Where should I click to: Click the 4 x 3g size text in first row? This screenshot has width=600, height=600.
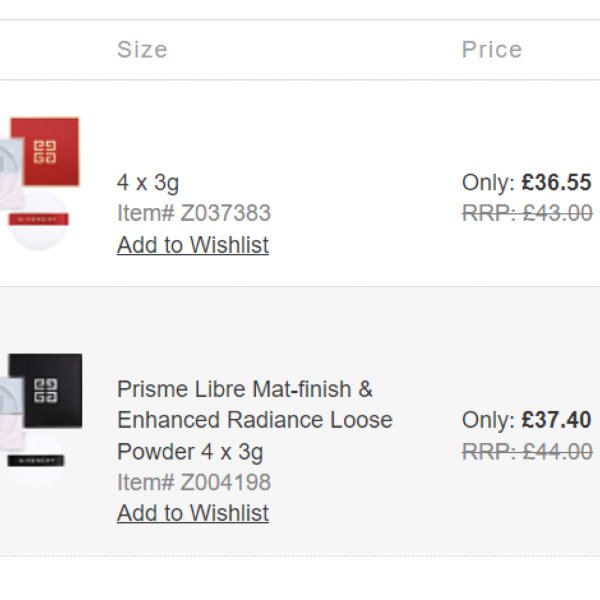tap(148, 183)
